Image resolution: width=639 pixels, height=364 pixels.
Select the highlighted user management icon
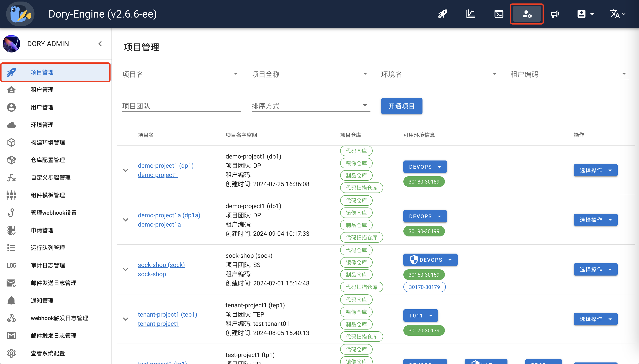pyautogui.click(x=527, y=14)
